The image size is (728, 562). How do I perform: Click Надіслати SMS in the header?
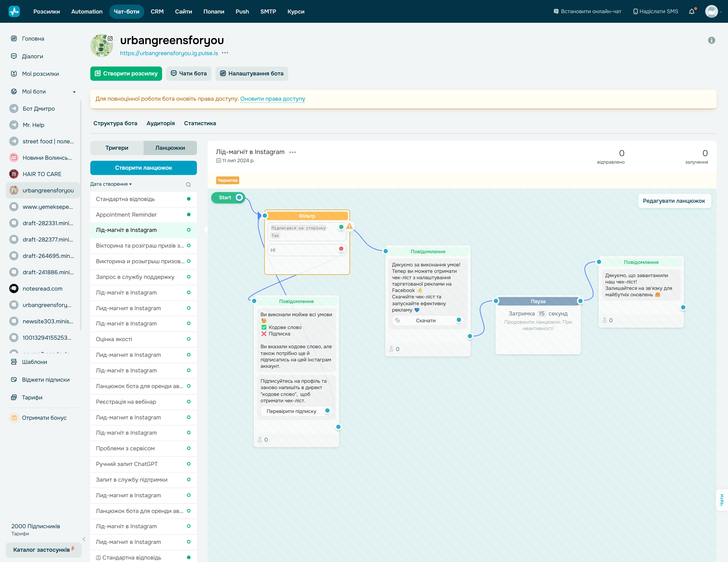tap(656, 11)
